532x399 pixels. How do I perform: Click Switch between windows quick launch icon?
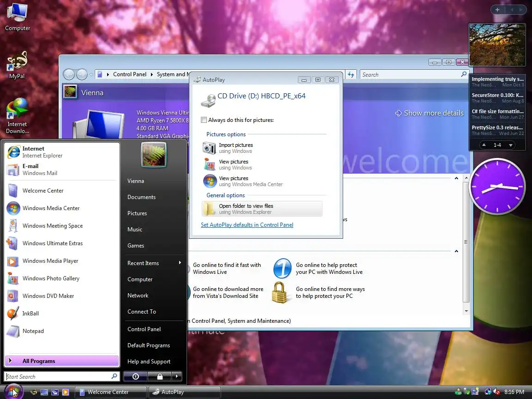[x=54, y=392]
